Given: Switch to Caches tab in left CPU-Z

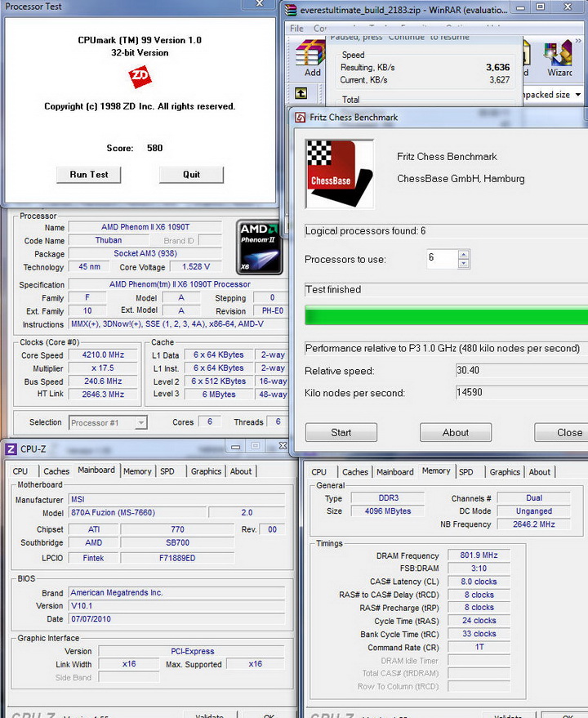Looking at the screenshot, I should click(56, 471).
